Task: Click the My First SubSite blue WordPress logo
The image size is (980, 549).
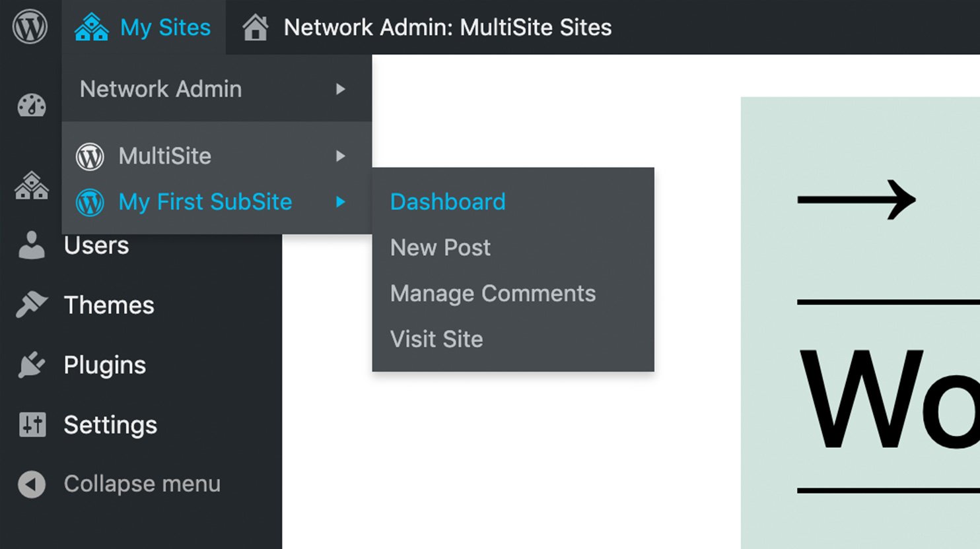Action: [89, 203]
